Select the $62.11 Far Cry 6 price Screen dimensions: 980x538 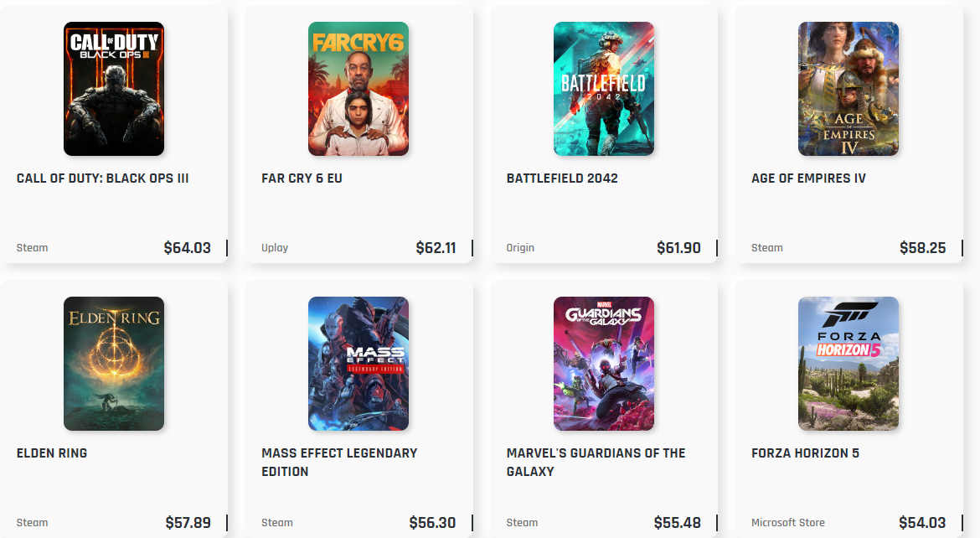click(x=436, y=248)
